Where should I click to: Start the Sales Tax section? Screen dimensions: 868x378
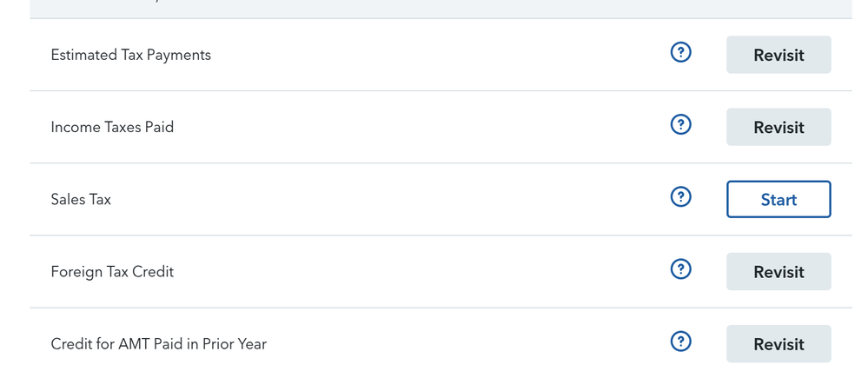(779, 199)
